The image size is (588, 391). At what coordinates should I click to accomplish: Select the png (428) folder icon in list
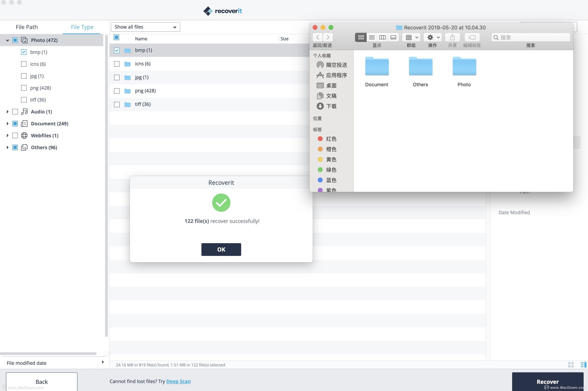click(127, 91)
